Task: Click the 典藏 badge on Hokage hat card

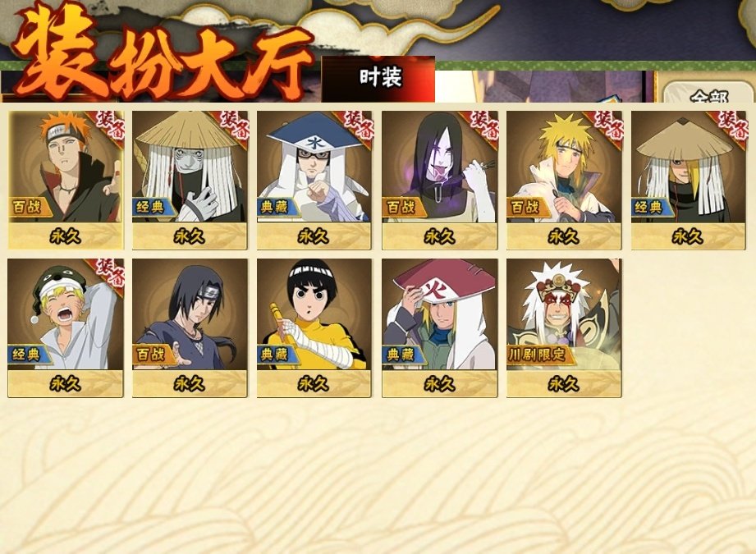Action: click(403, 355)
